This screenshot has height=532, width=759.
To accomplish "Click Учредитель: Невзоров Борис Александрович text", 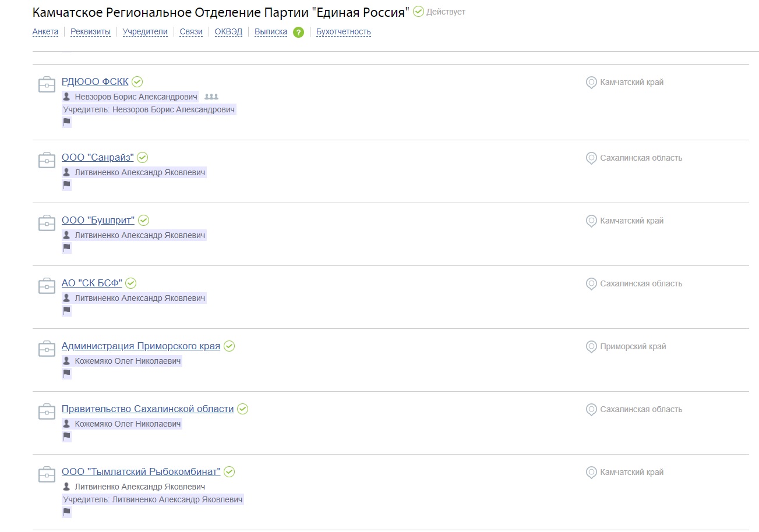I will click(x=149, y=109).
